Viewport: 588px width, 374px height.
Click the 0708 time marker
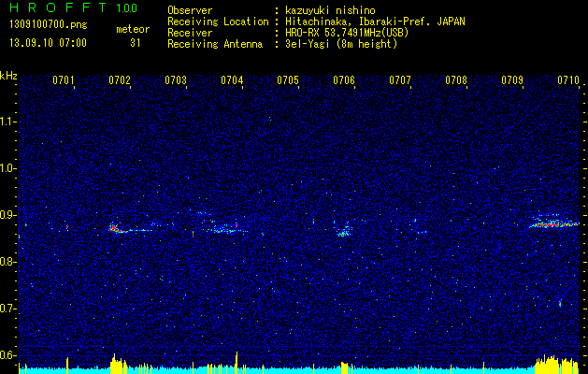(456, 80)
